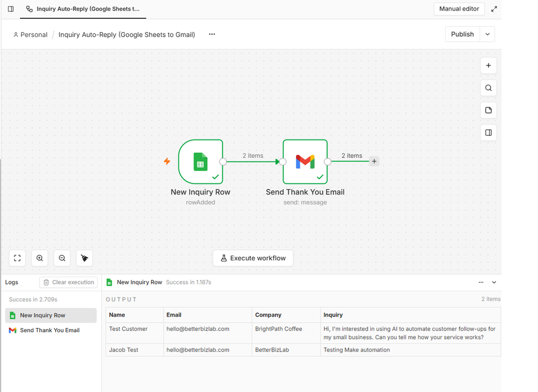Collapse the logs panel with chevron

pos(494,282)
